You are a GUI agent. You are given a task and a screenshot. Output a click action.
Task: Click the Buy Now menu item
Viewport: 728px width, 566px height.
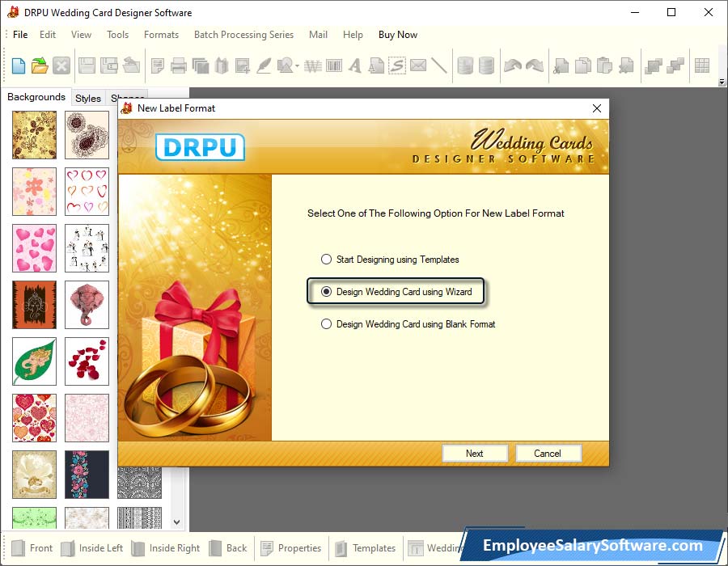pyautogui.click(x=398, y=35)
